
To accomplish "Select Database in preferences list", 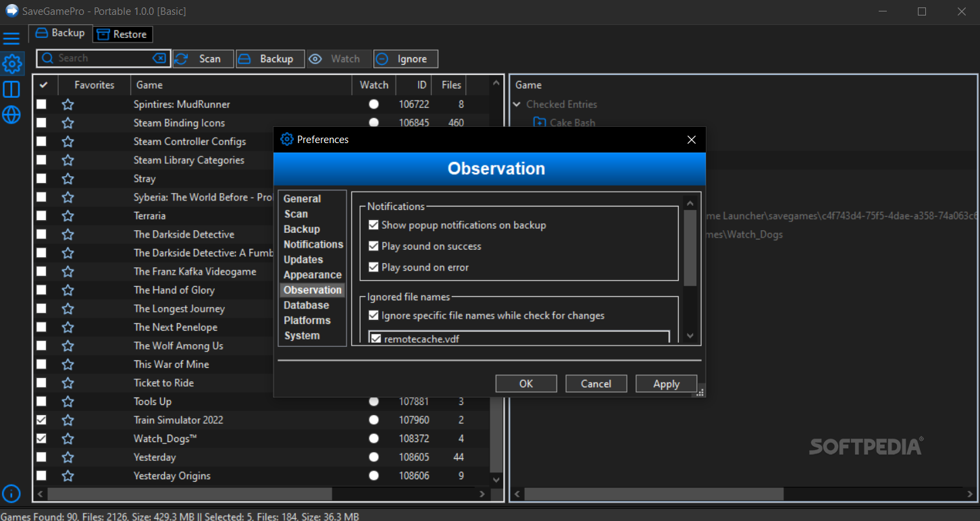I will click(x=306, y=305).
